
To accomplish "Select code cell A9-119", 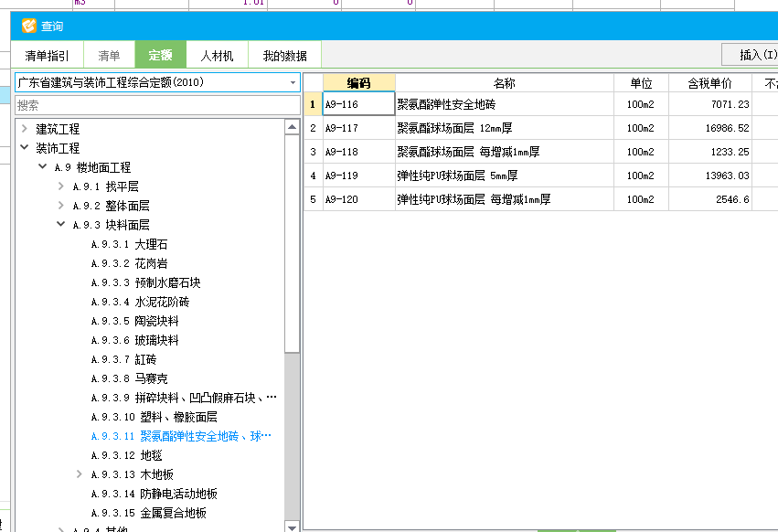I will point(359,176).
